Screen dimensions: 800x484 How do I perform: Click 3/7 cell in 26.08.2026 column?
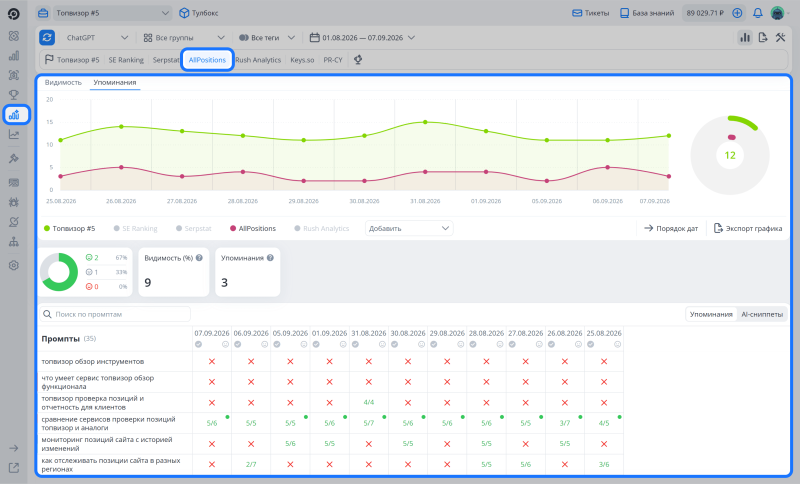pos(564,423)
